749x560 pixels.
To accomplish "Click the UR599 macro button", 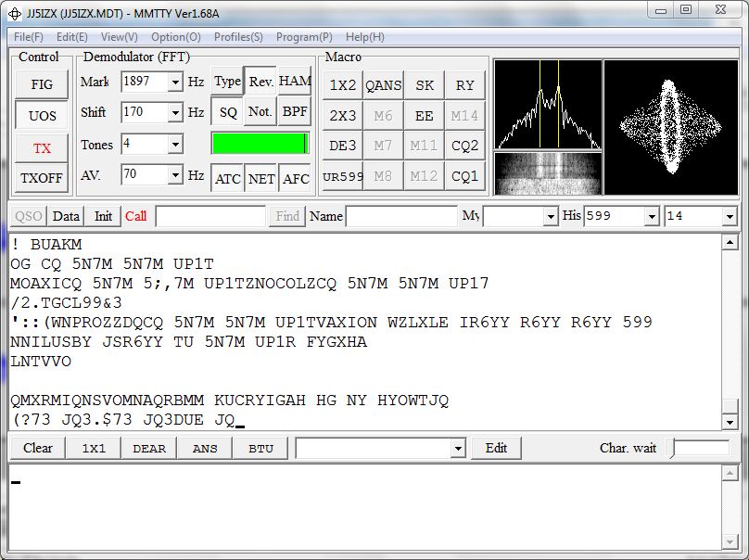I will 342,176.
